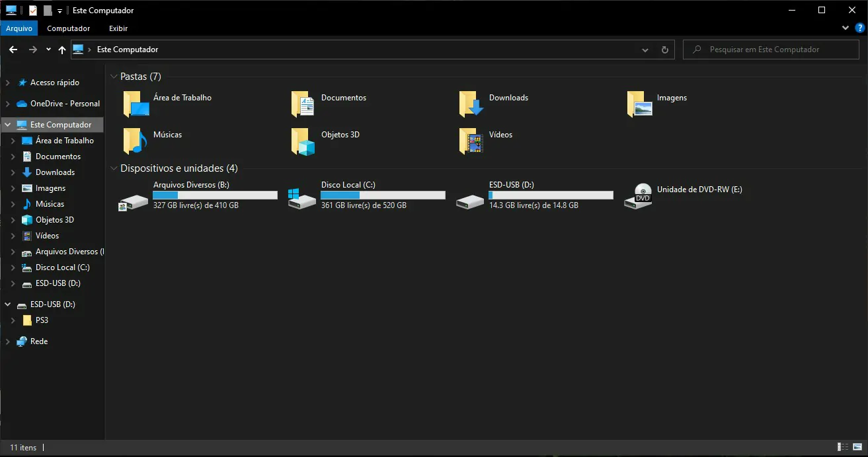Image resolution: width=868 pixels, height=457 pixels.
Task: Click the search magnifier icon
Action: pos(697,50)
